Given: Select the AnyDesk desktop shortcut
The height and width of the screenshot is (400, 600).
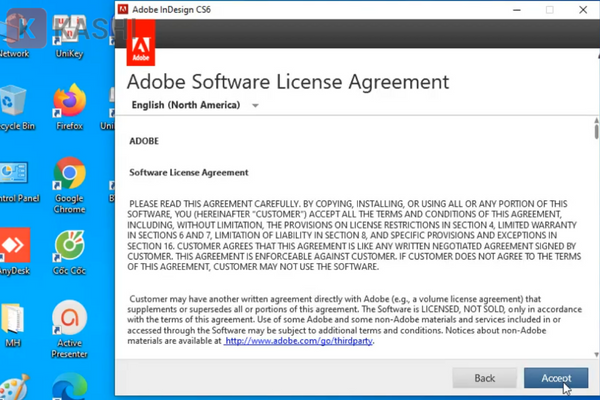Looking at the screenshot, I should coord(14,250).
